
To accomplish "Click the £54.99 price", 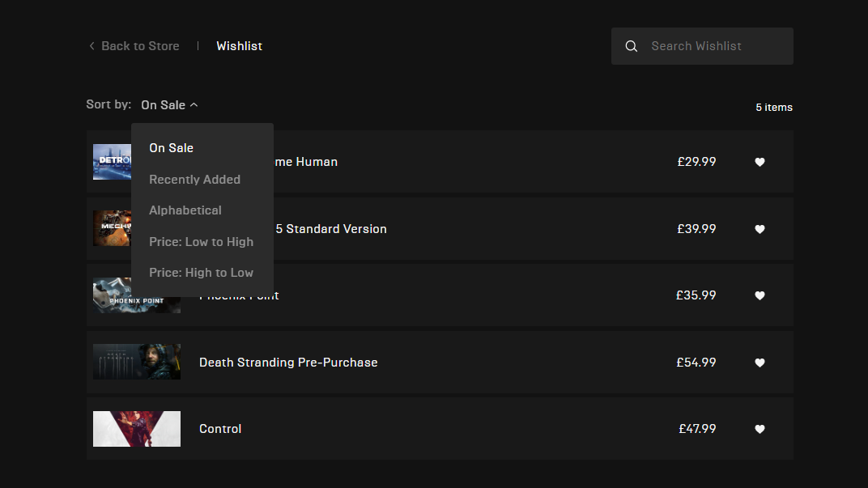I will [696, 362].
